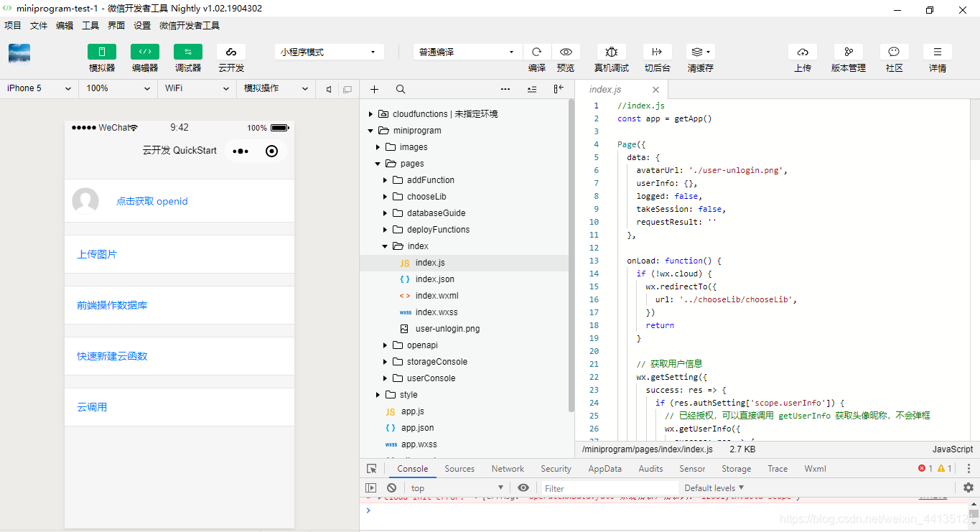Open the 社区 community icon

point(895,52)
